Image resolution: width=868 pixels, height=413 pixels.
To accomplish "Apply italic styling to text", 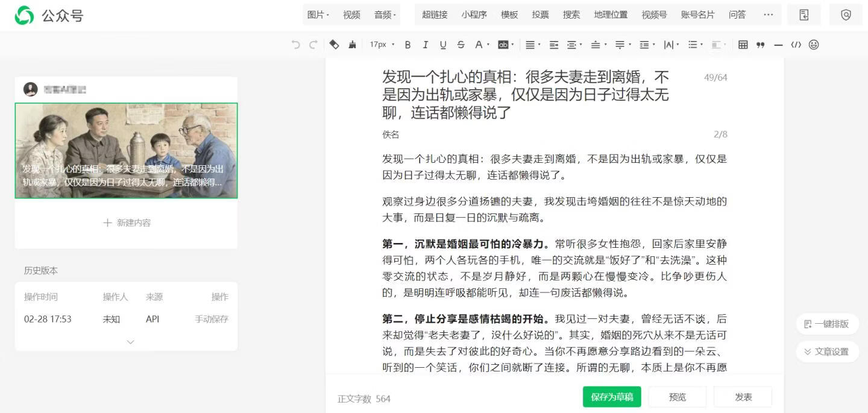I will [x=425, y=44].
